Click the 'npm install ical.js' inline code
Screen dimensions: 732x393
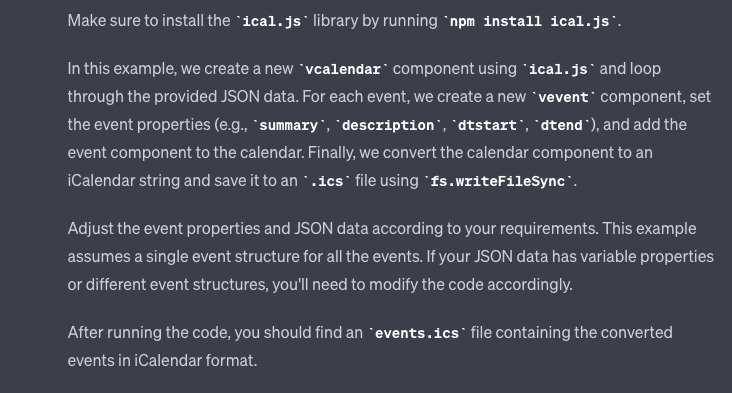[529, 21]
